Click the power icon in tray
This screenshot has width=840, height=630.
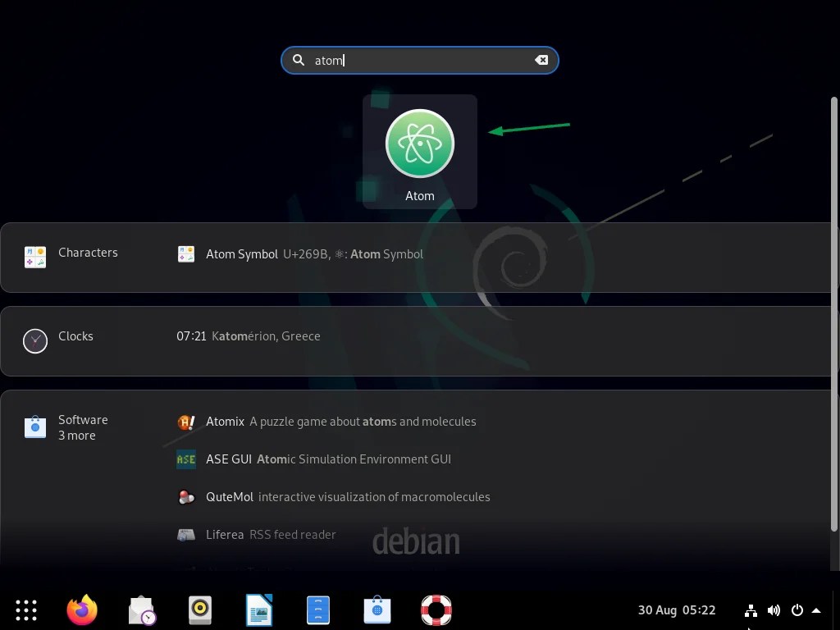point(797,610)
